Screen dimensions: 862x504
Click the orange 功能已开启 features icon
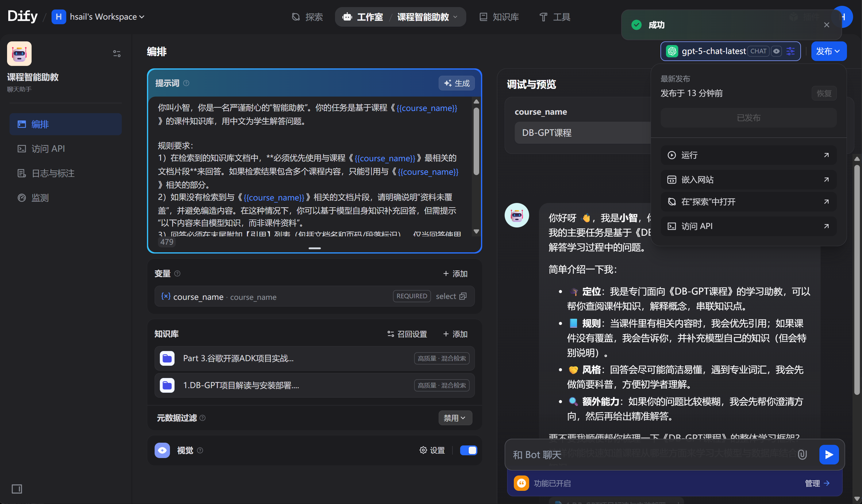[x=521, y=483]
